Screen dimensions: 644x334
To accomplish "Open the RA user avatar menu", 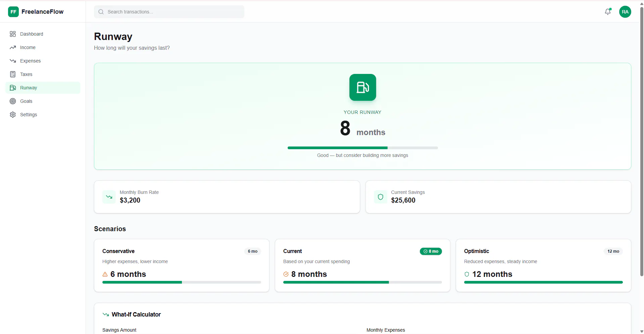I will 625,12.
